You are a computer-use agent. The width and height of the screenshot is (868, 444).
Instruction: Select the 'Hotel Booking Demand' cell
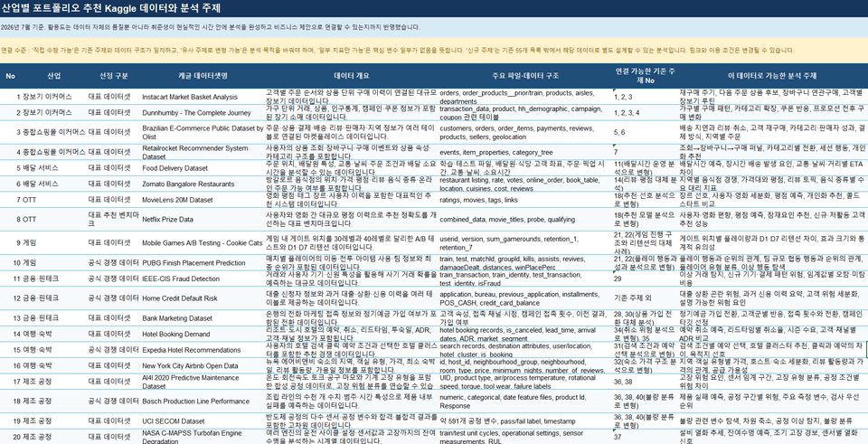tap(176, 335)
